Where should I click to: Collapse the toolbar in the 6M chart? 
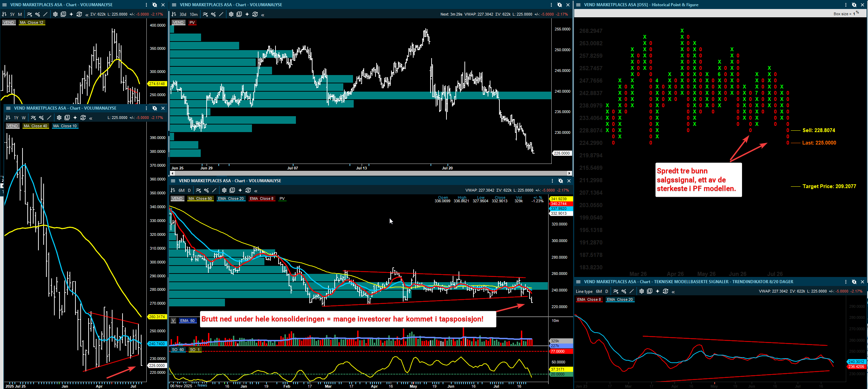(256, 191)
